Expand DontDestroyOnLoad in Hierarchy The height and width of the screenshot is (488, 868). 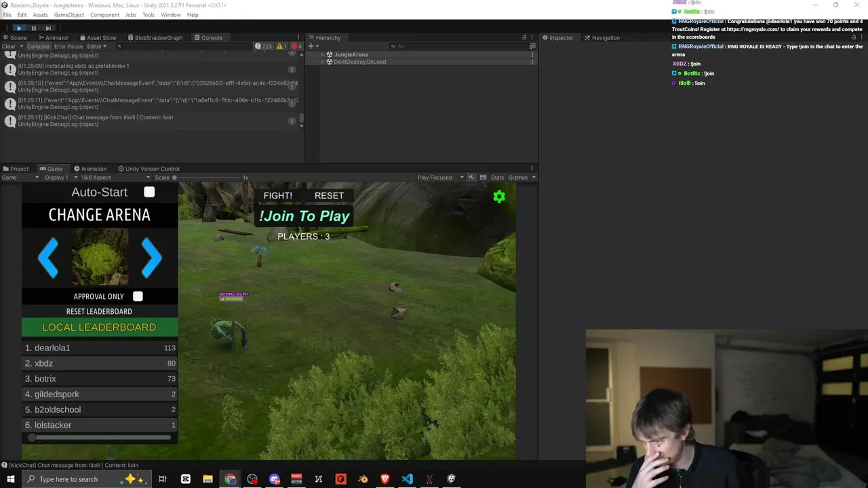pyautogui.click(x=323, y=62)
